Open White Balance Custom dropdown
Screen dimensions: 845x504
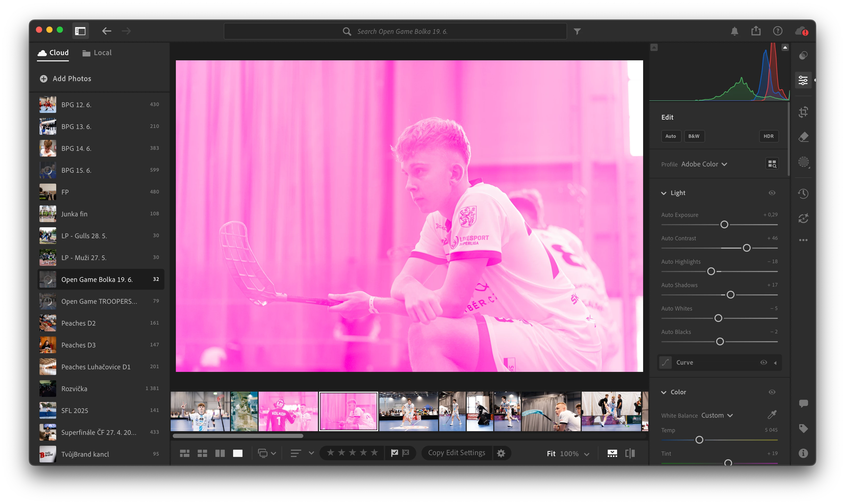point(717,415)
